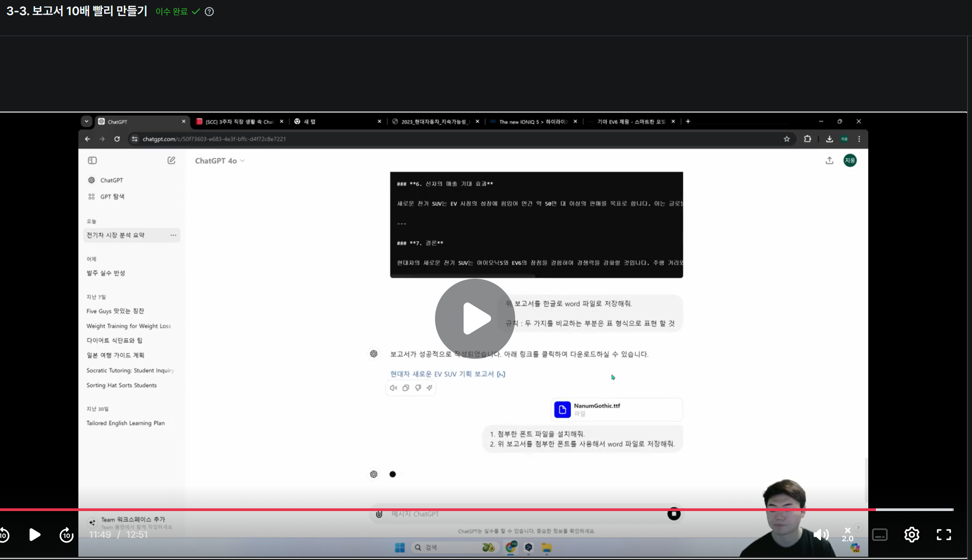Toggle video captions

(880, 535)
